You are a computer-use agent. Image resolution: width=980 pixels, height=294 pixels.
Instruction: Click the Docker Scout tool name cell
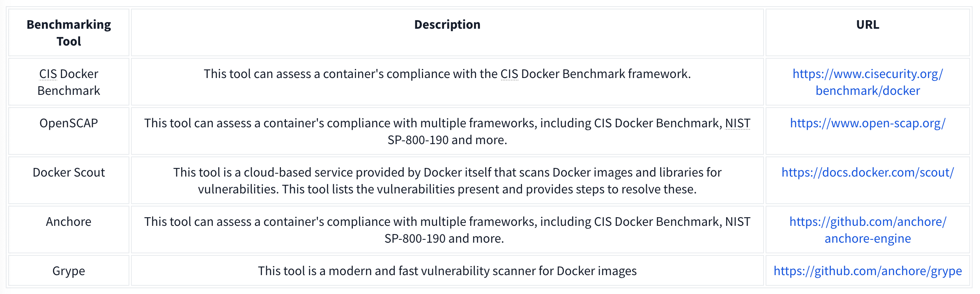pos(69,172)
